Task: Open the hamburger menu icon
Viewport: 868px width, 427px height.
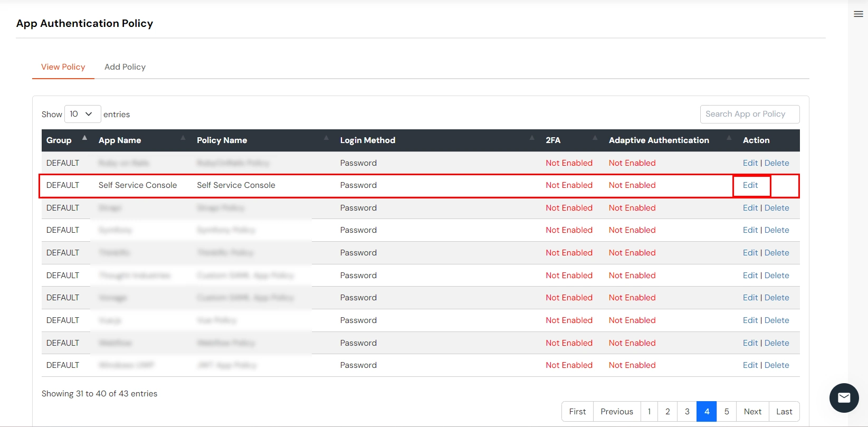Action: coord(859,14)
